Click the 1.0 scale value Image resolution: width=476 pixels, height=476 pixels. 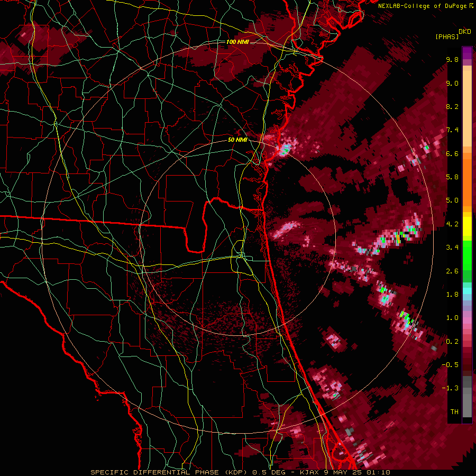(x=452, y=318)
